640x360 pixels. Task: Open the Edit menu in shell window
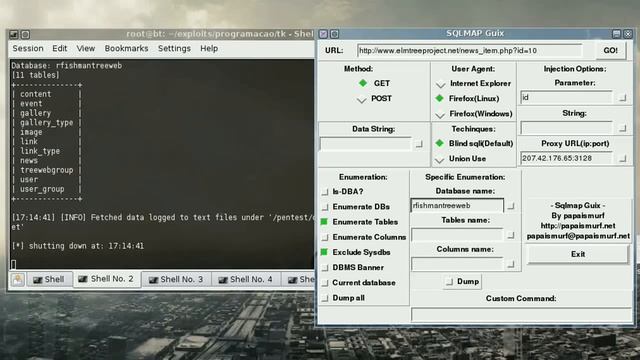[x=60, y=49]
